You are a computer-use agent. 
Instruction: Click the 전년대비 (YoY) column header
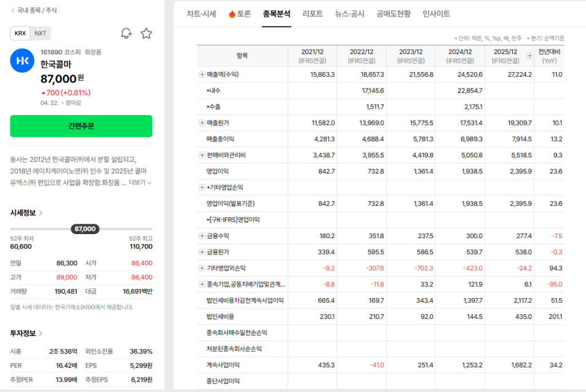[x=549, y=56]
